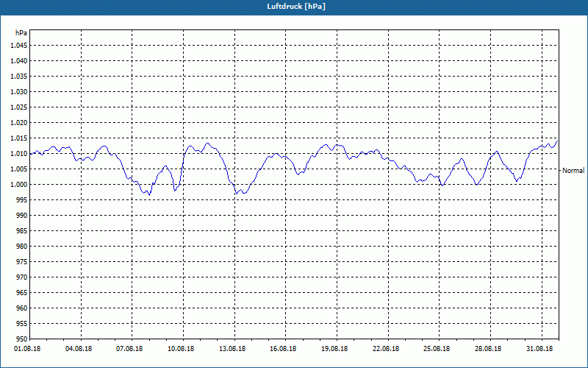Click the 985 axis value
This screenshot has width=588, height=368.
point(22,231)
